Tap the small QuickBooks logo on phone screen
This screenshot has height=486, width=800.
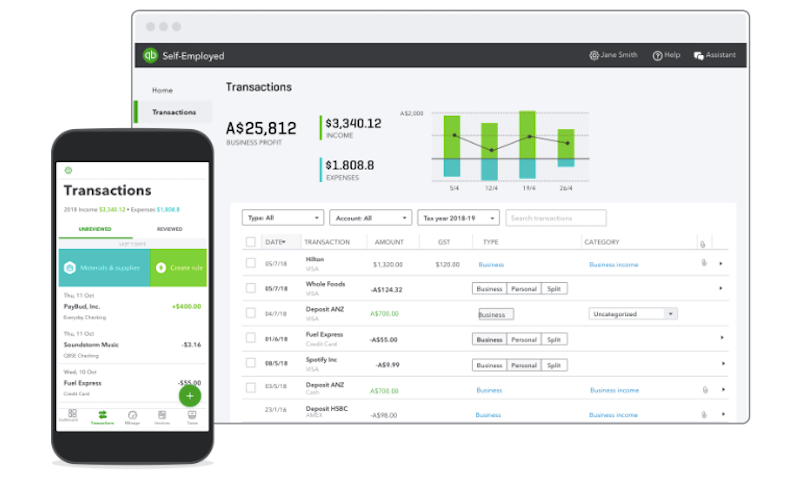coord(68,170)
